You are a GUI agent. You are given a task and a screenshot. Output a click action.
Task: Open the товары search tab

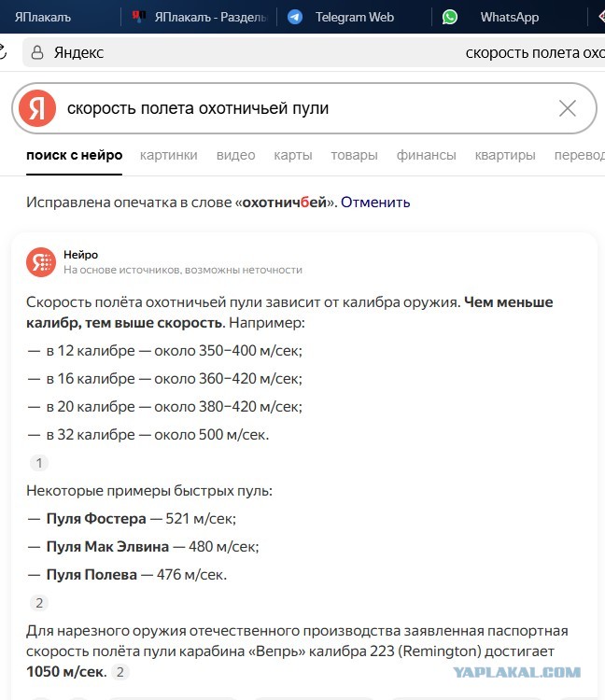click(x=354, y=155)
